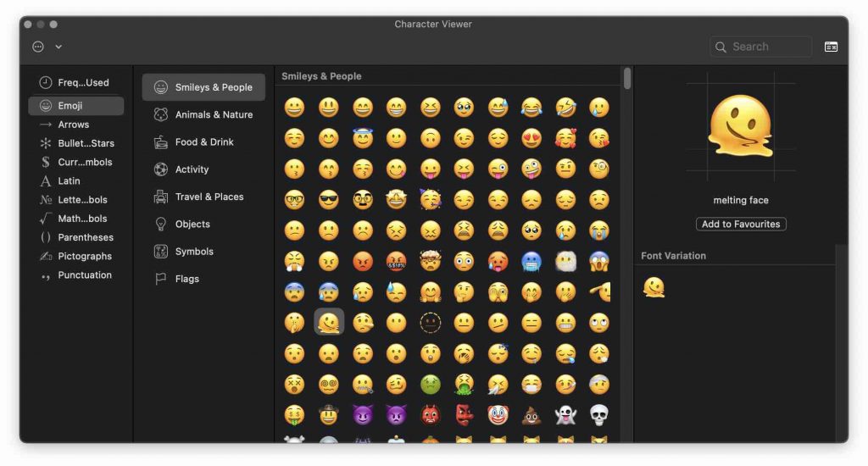Choose the party face emoji

[x=430, y=200]
